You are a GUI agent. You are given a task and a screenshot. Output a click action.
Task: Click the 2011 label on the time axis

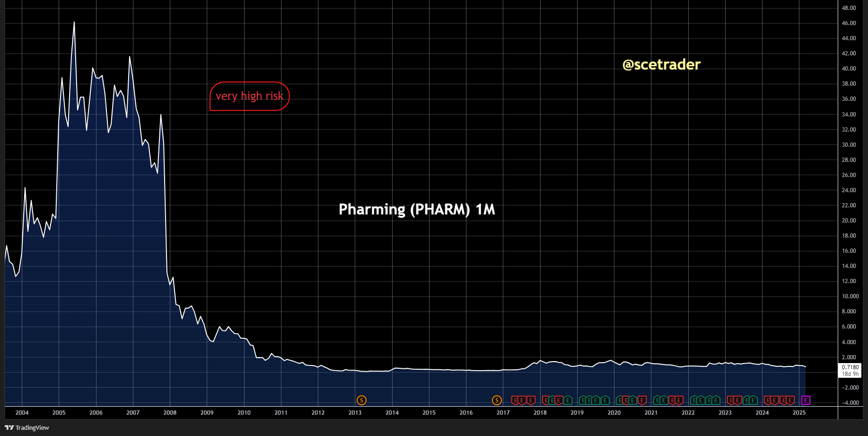coord(281,413)
